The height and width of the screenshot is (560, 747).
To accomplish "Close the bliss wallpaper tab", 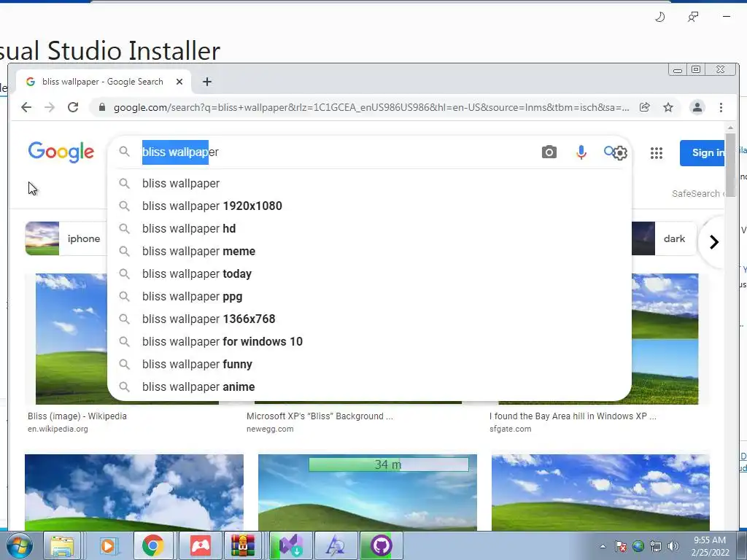I will click(179, 82).
